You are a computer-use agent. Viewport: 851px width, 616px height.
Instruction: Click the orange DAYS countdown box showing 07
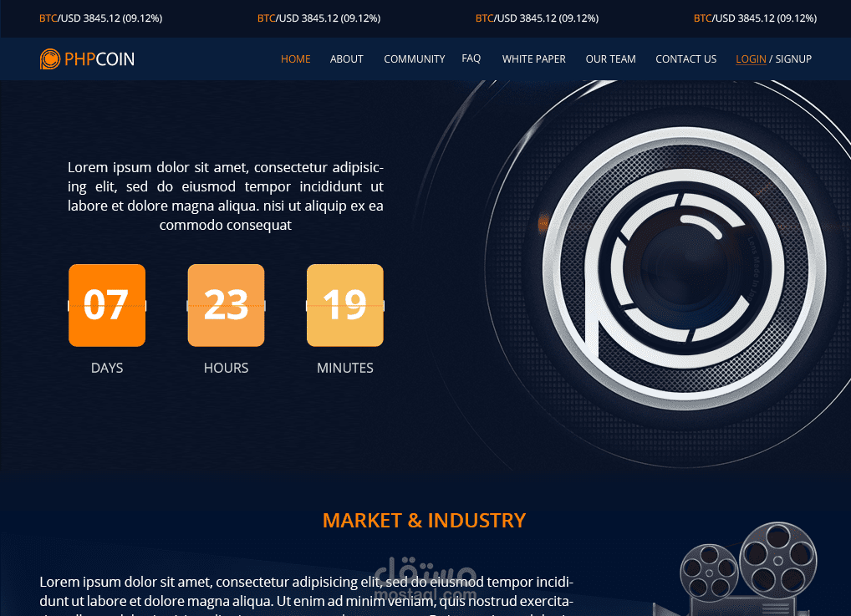(106, 305)
